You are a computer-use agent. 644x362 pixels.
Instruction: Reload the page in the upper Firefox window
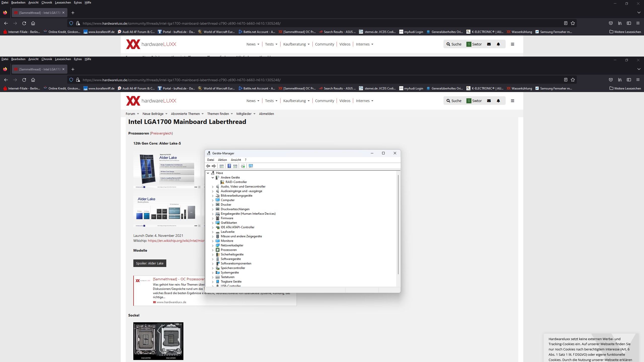24,23
